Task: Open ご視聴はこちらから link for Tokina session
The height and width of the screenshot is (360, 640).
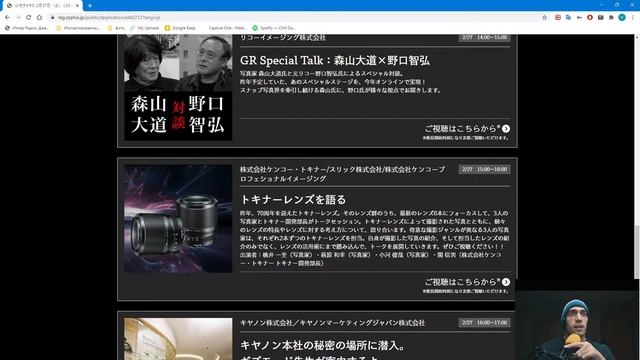Action: tap(462, 282)
